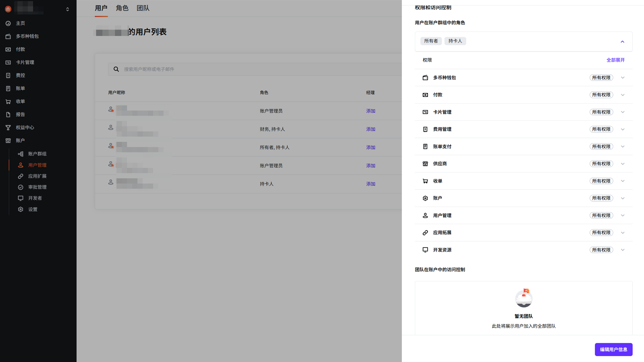Screen dimensions: 644x362
Task: Collapse the user roles dropdown
Action: pos(622,42)
